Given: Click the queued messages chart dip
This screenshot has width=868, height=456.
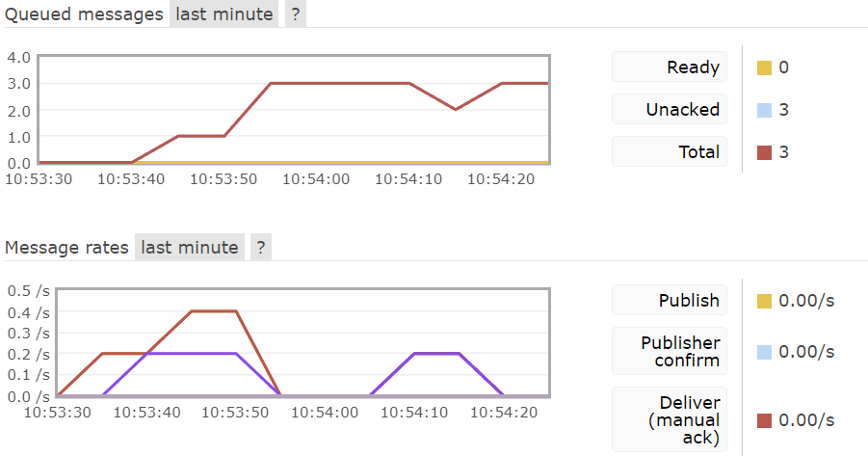Looking at the screenshot, I should tap(456, 109).
